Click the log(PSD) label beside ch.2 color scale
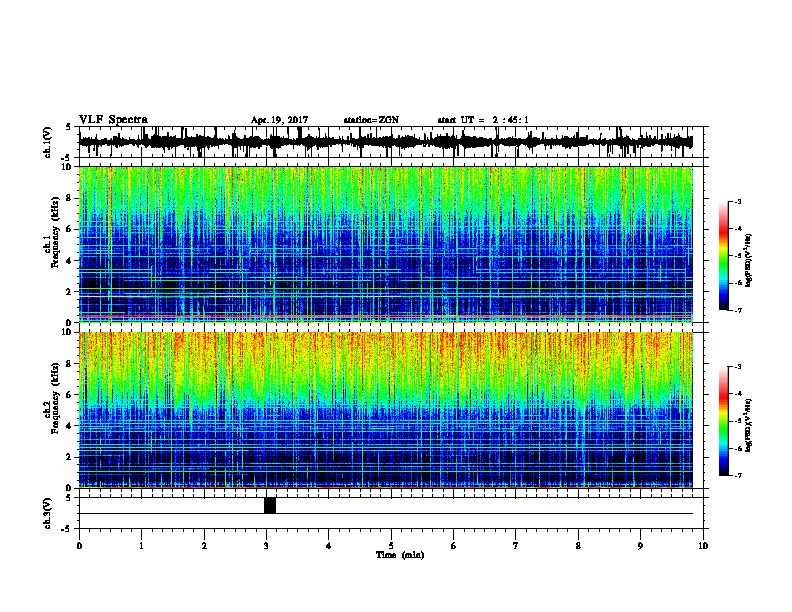 749,426
